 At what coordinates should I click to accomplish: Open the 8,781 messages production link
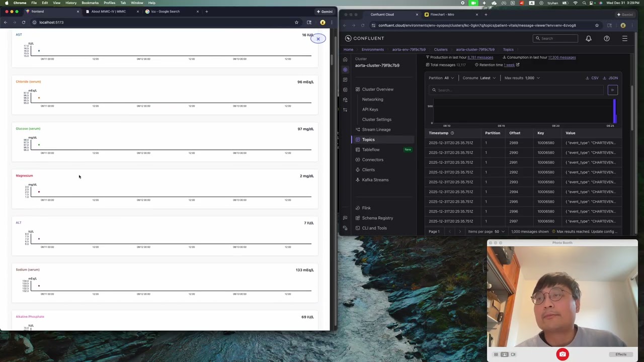pyautogui.click(x=480, y=57)
